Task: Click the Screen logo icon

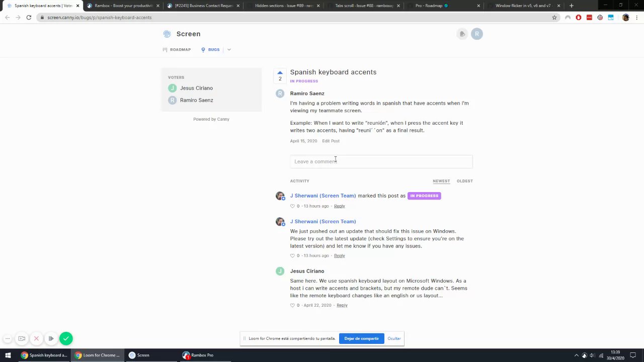Action: click(x=167, y=34)
